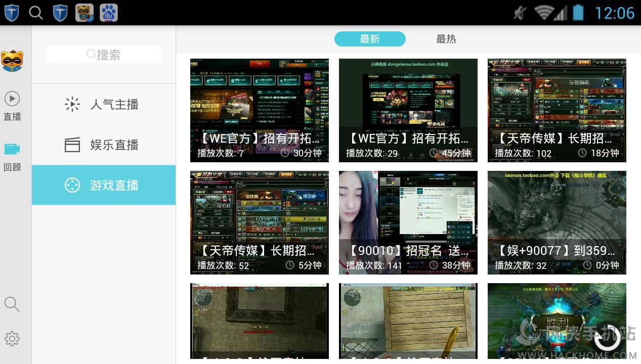
Task: Switch to the 最新 tab
Action: (x=370, y=39)
